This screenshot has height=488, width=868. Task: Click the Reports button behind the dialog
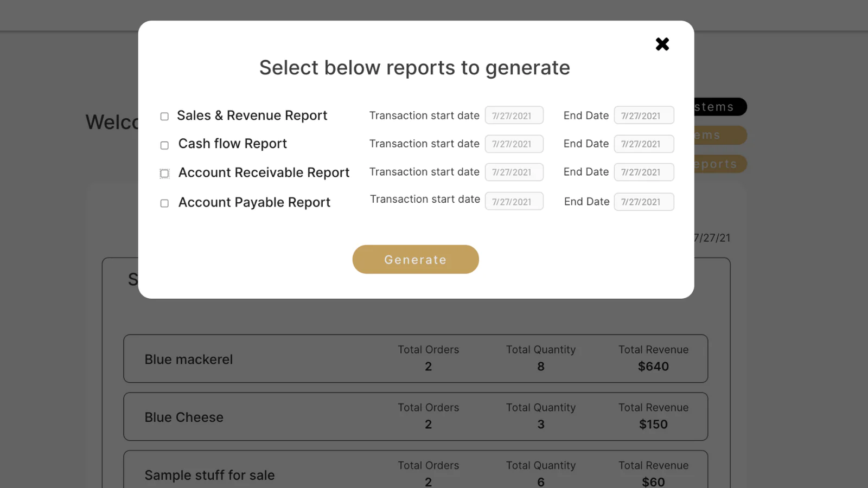point(720,164)
